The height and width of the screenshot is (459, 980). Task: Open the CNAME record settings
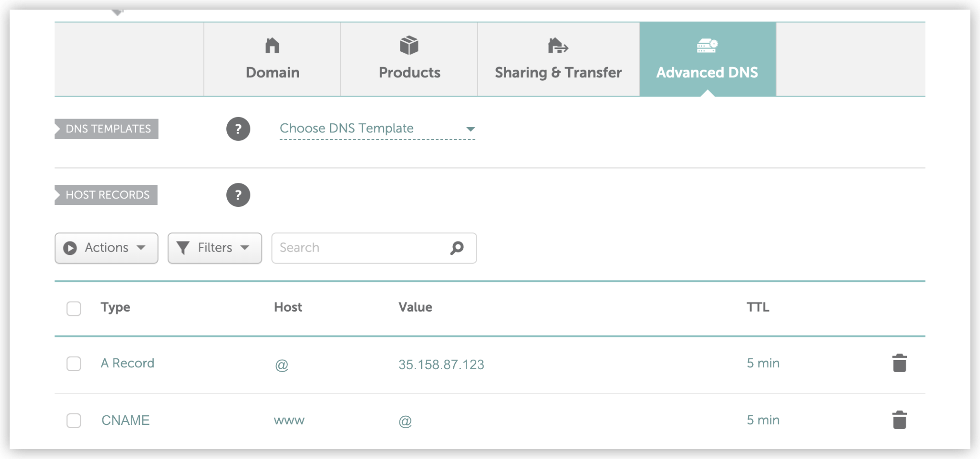[x=125, y=420]
